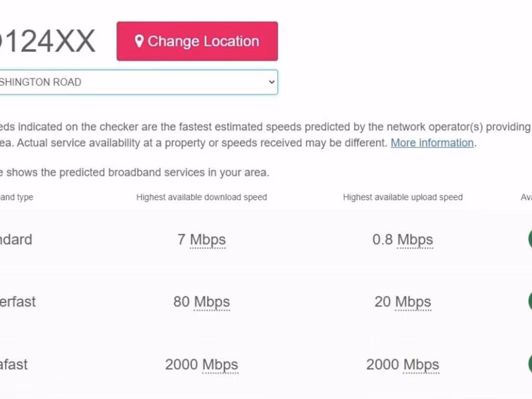Click the green availability icon for Superfast
Image resolution: width=532 pixels, height=399 pixels.
[x=529, y=302]
